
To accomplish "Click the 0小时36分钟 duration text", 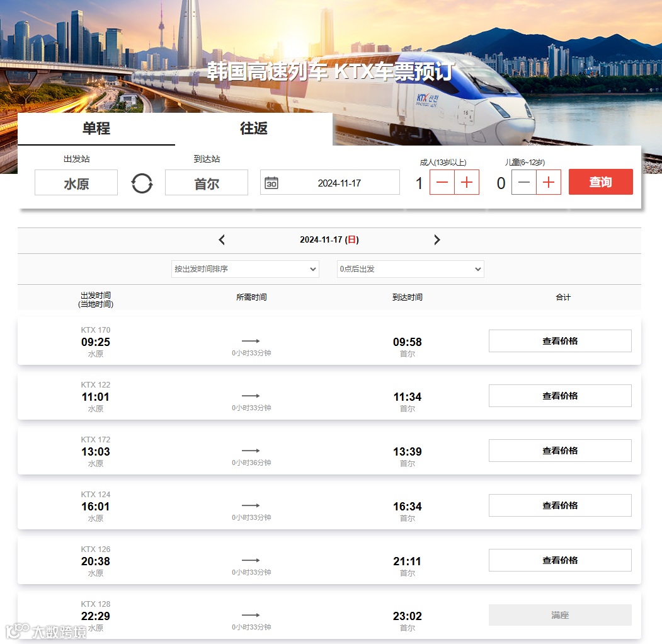I will pyautogui.click(x=251, y=463).
